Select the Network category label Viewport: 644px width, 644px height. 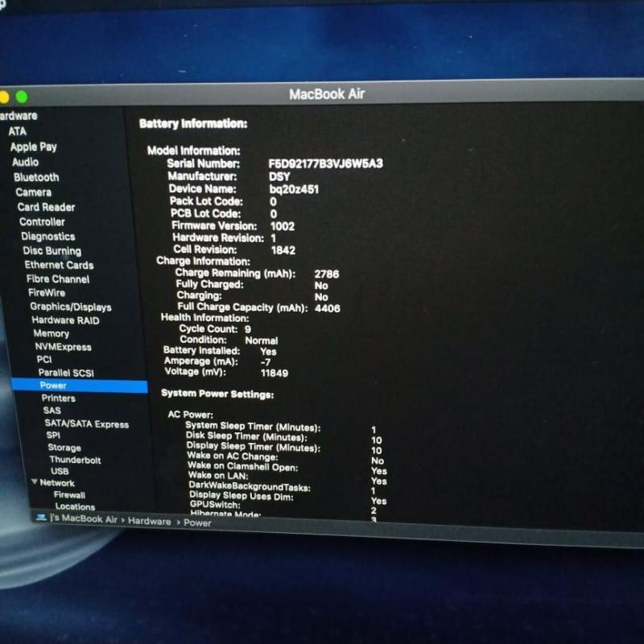tap(57, 482)
